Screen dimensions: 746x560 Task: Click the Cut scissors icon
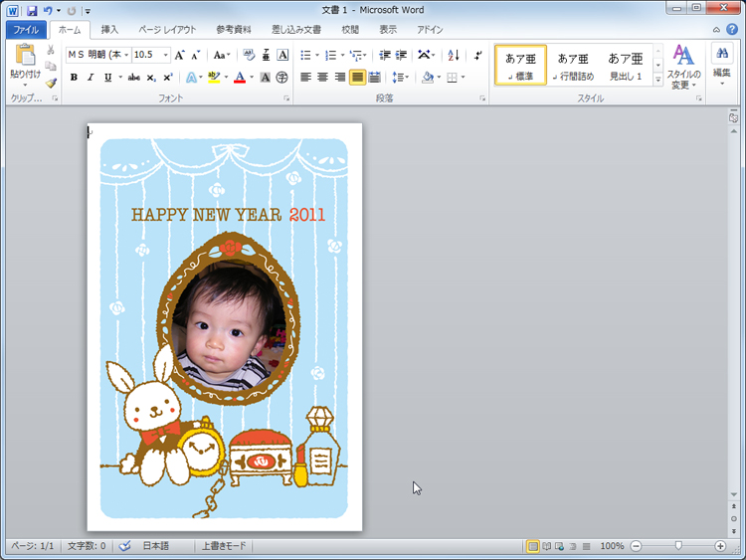tap(51, 50)
